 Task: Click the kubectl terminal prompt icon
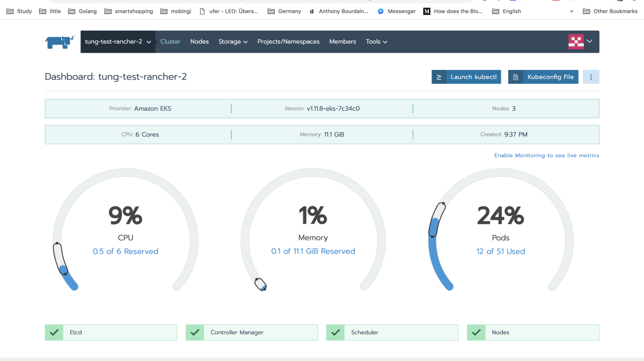[x=438, y=77]
